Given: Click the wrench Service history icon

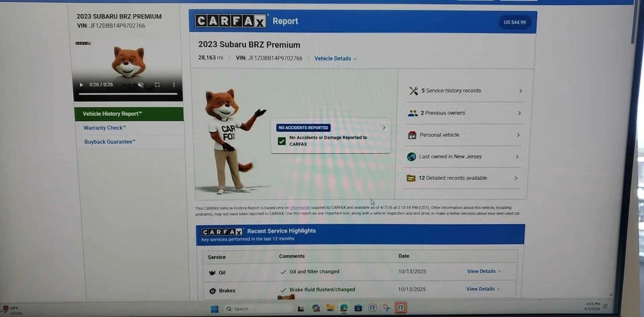Looking at the screenshot, I should point(413,91).
